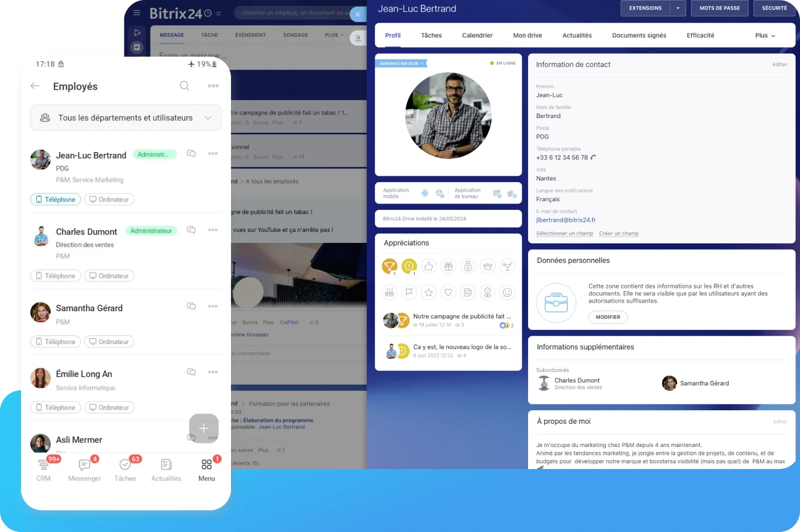The height and width of the screenshot is (532, 800).
Task: Give a trophy appreciation badge
Action: click(390, 266)
